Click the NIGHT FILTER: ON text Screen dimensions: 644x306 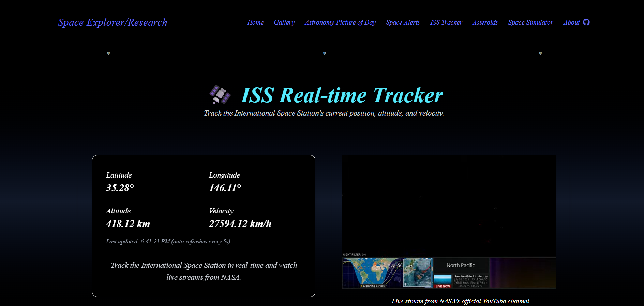pos(354,255)
